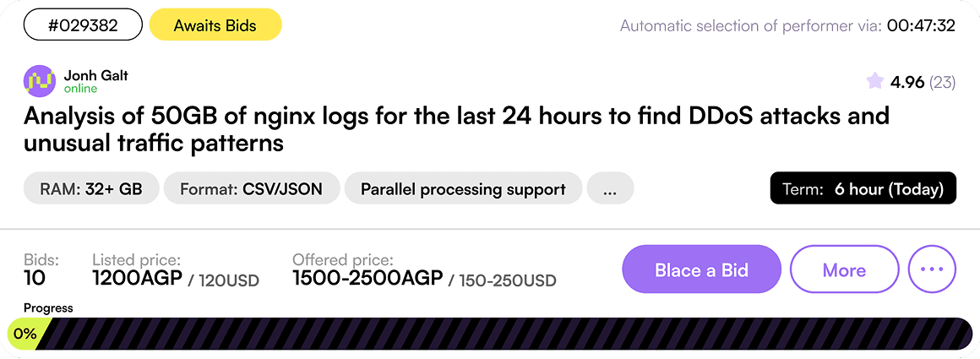Viewport: 980px width, 359px height.
Task: Click the task title about nginx logs
Action: [456, 128]
